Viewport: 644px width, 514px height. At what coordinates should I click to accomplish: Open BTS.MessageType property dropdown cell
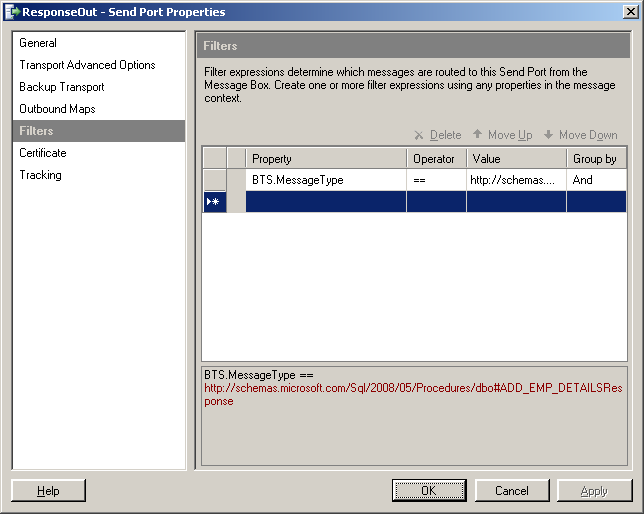tap(326, 180)
